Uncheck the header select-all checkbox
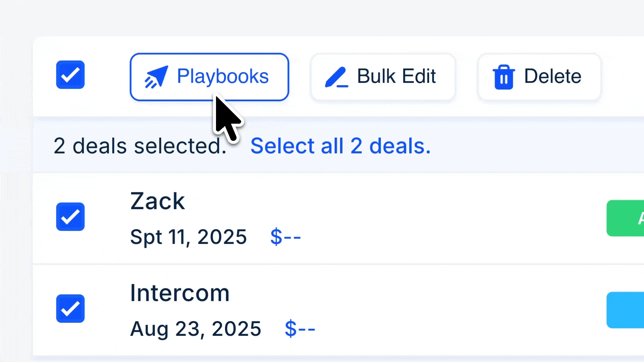 coord(70,74)
